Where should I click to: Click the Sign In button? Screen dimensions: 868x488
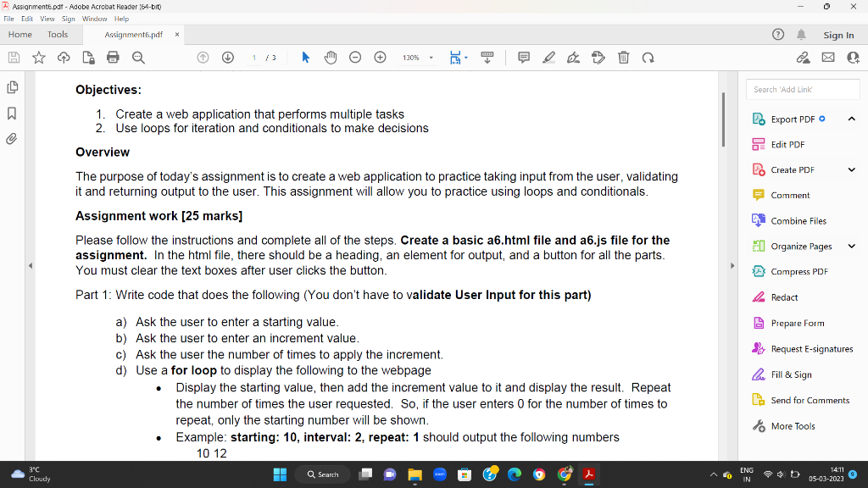coord(838,35)
